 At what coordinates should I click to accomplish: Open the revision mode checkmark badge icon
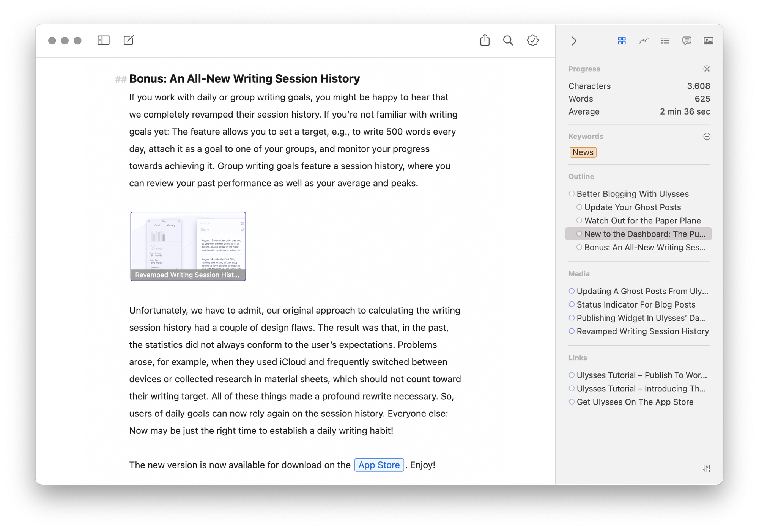pos(533,40)
